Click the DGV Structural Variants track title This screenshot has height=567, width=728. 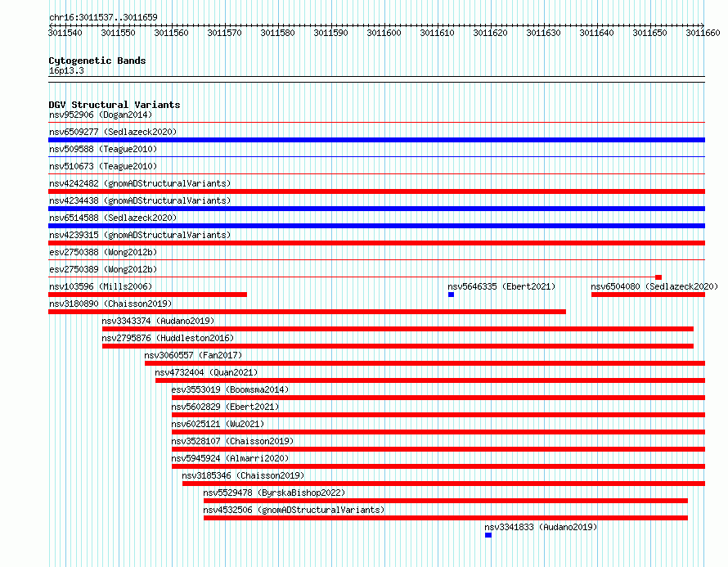tap(115, 105)
